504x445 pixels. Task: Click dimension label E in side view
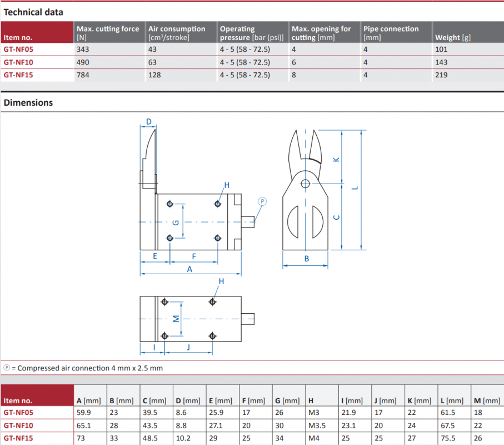[155, 256]
